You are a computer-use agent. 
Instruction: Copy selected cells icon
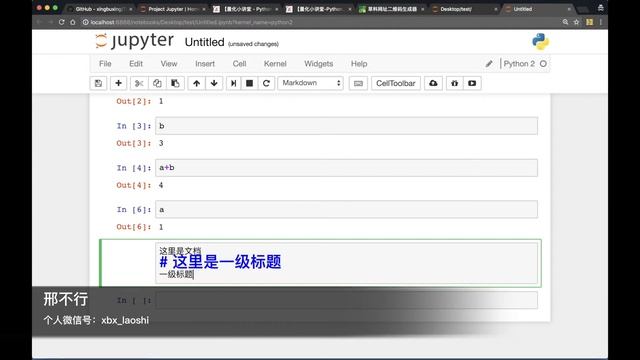coord(157,83)
